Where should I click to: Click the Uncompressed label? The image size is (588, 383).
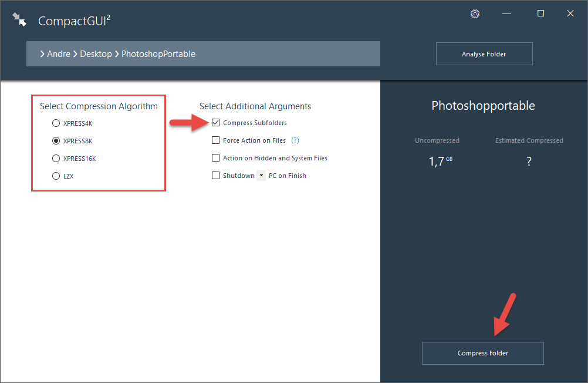437,140
